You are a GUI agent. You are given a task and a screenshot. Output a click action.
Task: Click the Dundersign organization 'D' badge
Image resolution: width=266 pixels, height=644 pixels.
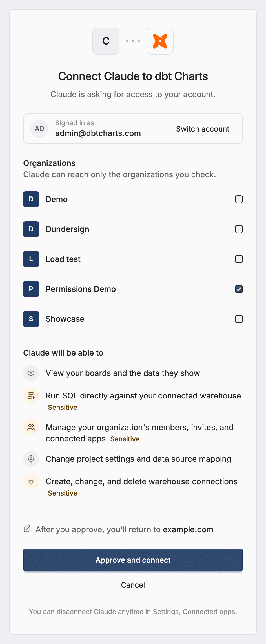point(31,229)
